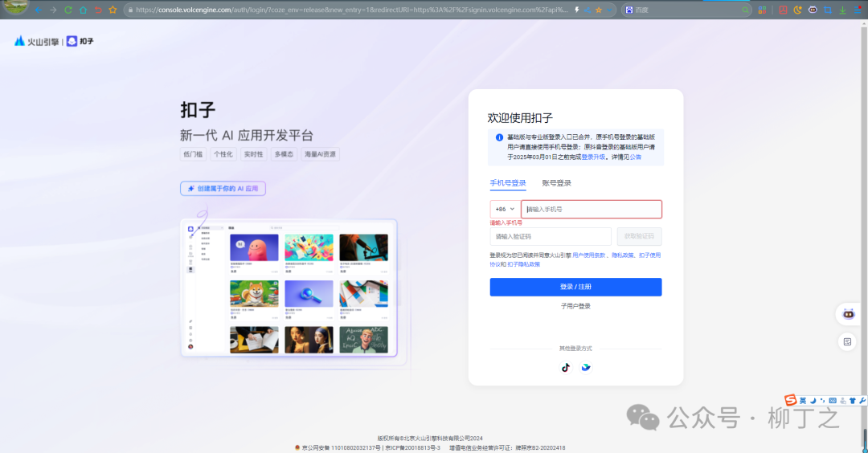Switch to 账号登录 tab
The height and width of the screenshot is (453, 868).
click(x=556, y=183)
